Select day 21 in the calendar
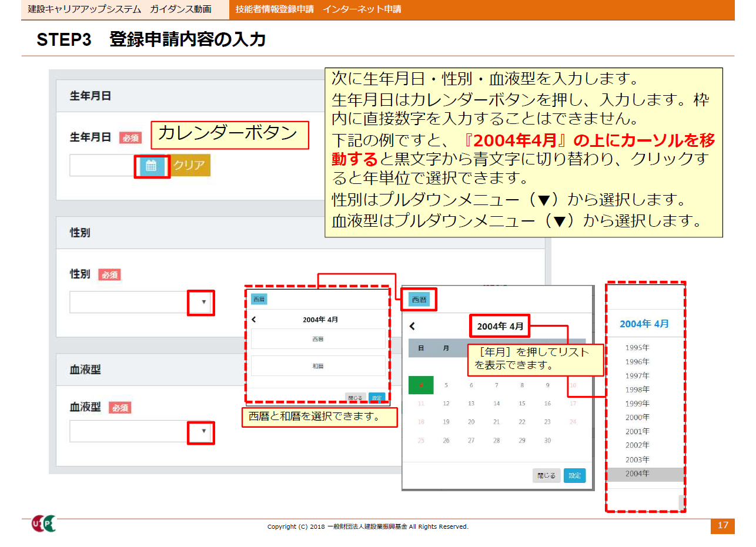The height and width of the screenshot is (547, 756). [x=497, y=422]
